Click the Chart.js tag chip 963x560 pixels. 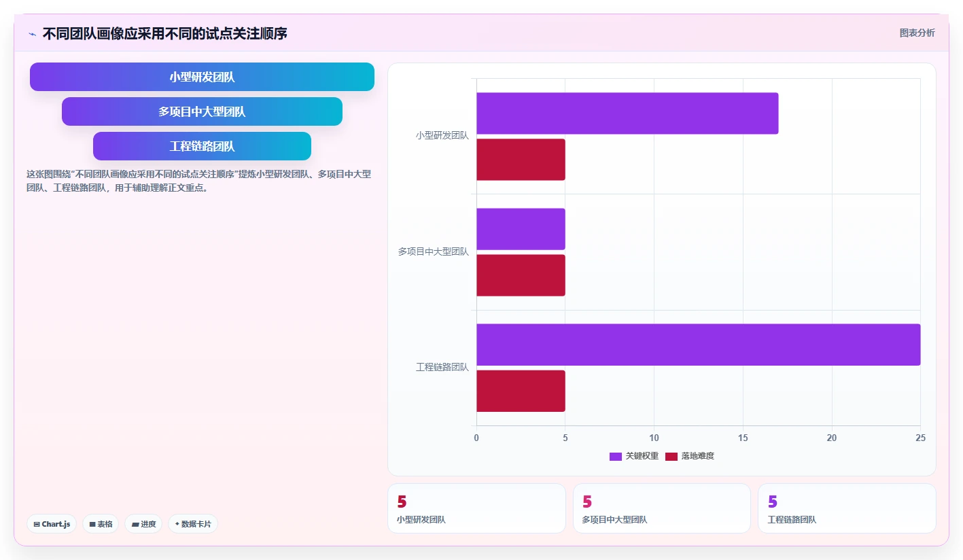(x=52, y=524)
